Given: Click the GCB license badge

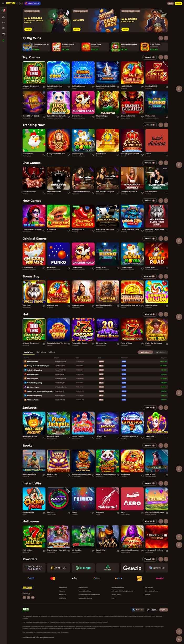Looking at the screenshot, I should 25,610.
